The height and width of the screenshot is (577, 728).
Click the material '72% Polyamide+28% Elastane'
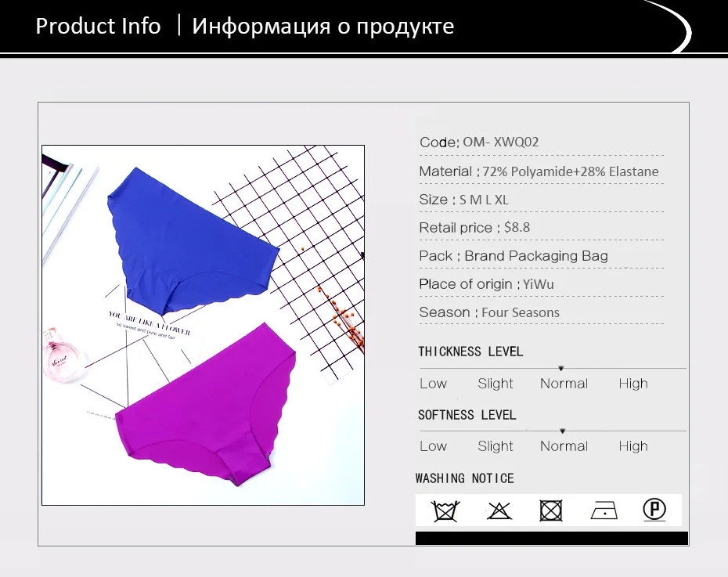click(570, 171)
